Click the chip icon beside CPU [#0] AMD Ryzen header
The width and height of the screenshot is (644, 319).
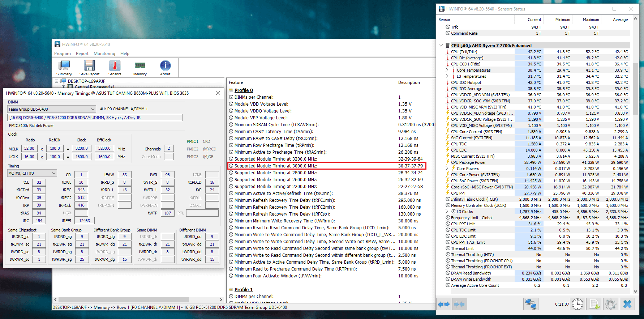click(448, 46)
